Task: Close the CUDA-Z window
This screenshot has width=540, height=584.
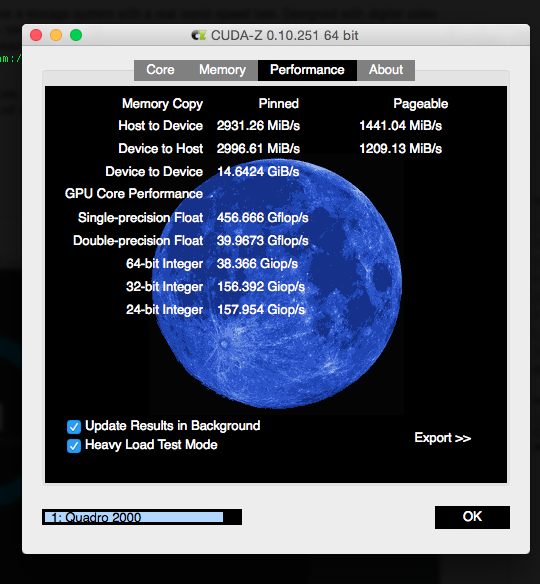Action: [36, 35]
